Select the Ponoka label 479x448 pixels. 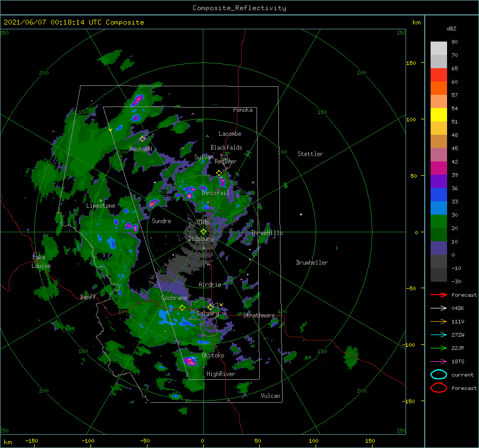pyautogui.click(x=243, y=110)
